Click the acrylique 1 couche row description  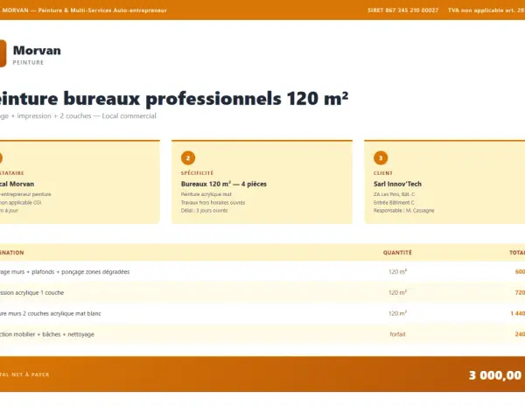(31, 293)
